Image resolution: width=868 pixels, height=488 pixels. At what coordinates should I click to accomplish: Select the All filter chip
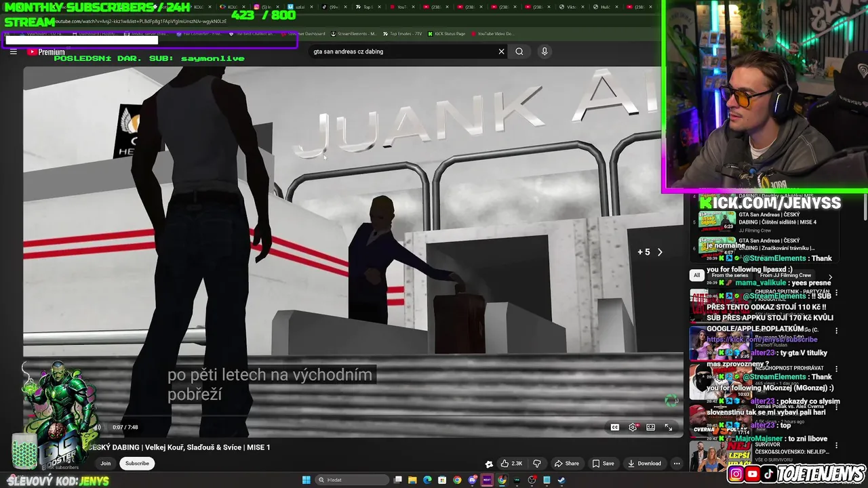696,275
